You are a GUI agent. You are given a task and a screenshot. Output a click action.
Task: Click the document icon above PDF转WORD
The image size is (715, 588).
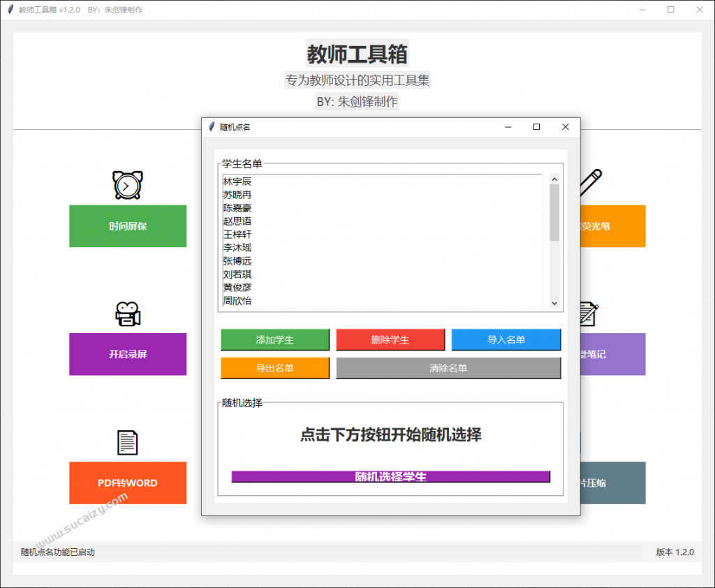click(128, 443)
